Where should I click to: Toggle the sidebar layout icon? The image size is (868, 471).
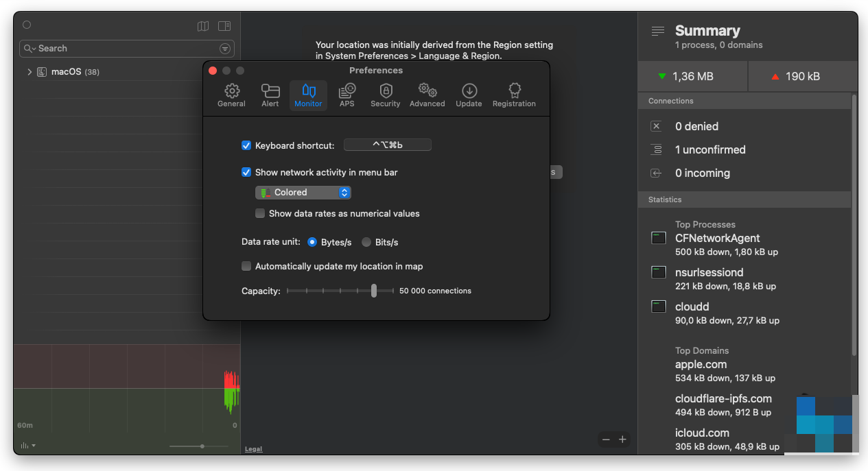click(x=224, y=26)
